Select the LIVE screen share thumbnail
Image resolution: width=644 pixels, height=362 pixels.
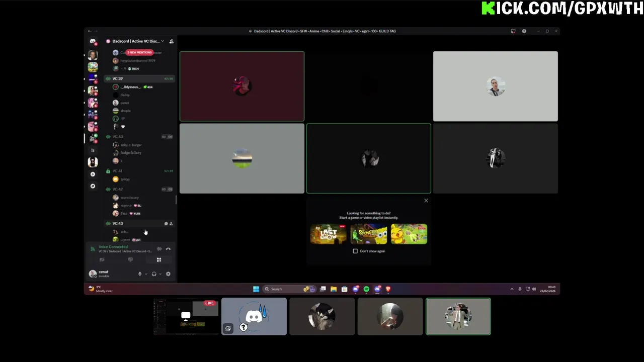[x=186, y=316]
